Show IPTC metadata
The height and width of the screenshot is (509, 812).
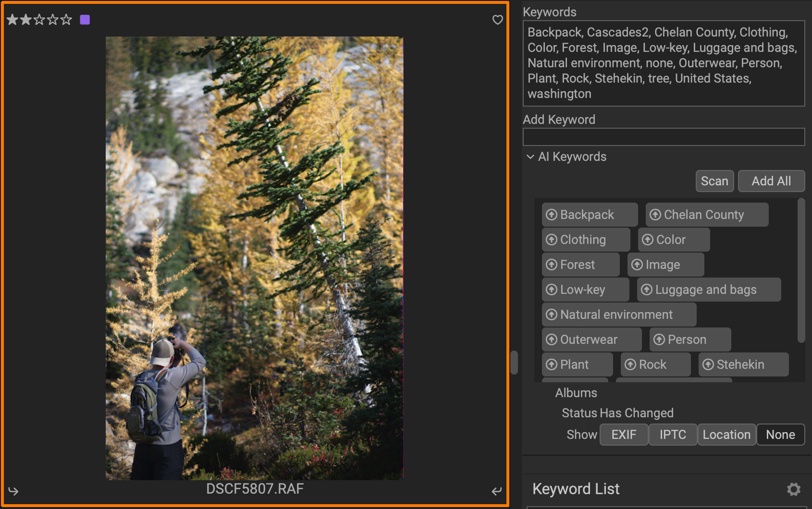click(x=673, y=435)
